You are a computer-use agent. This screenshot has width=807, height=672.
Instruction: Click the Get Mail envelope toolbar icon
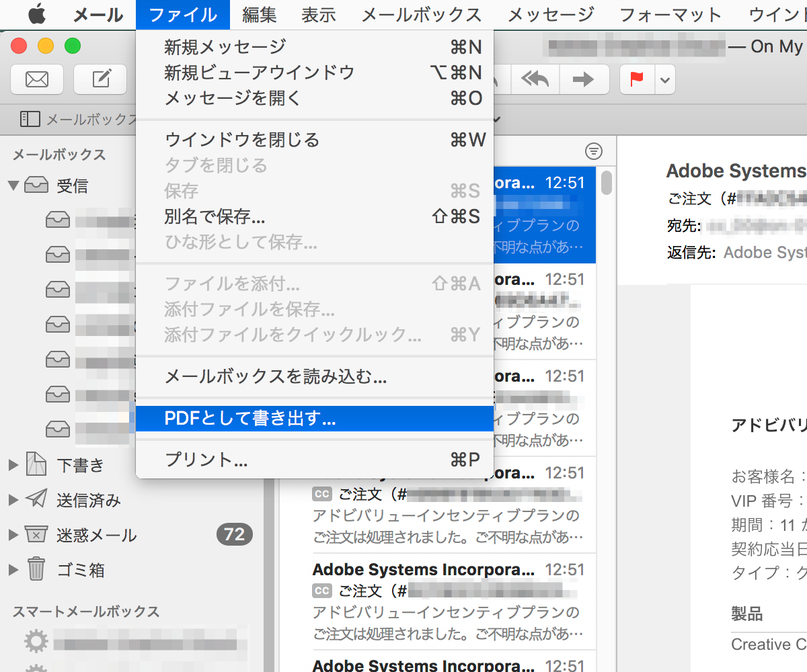click(x=37, y=79)
